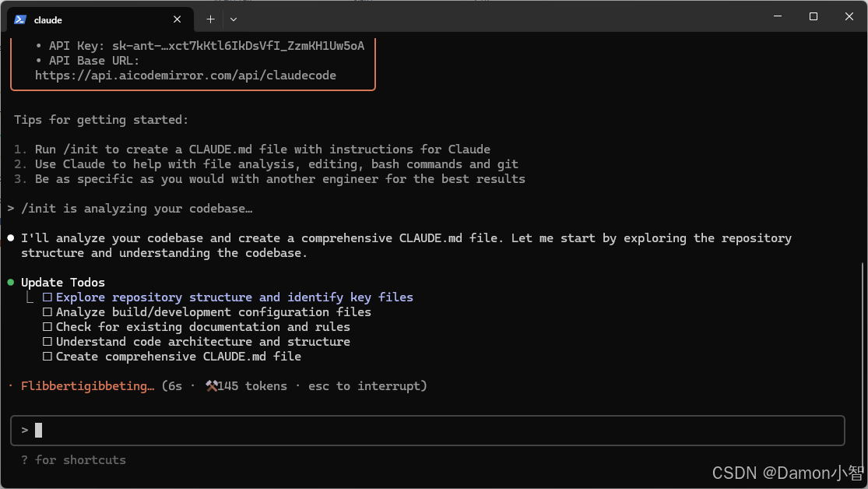Screen dimensions: 868x489
Task: Select the claude tab title
Action: click(48, 19)
